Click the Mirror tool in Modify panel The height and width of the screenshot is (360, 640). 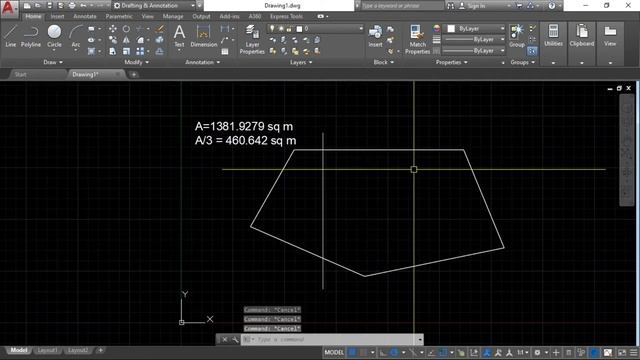(x=127, y=40)
